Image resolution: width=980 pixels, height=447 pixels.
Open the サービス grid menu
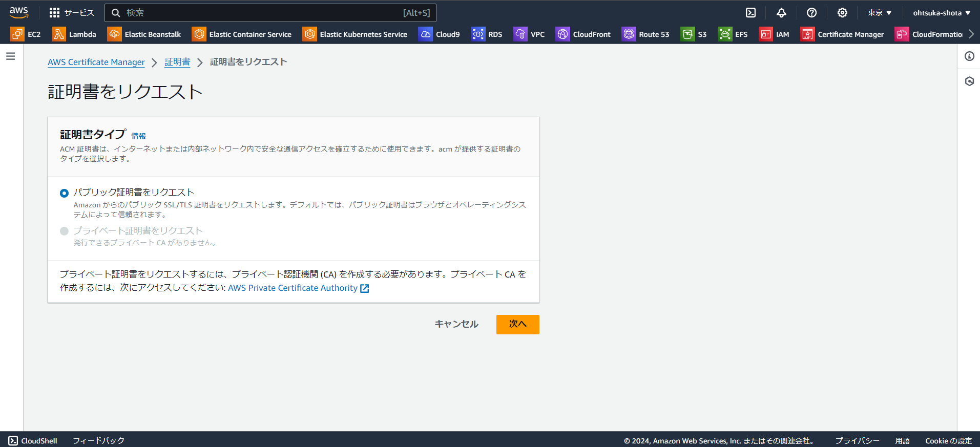point(72,13)
